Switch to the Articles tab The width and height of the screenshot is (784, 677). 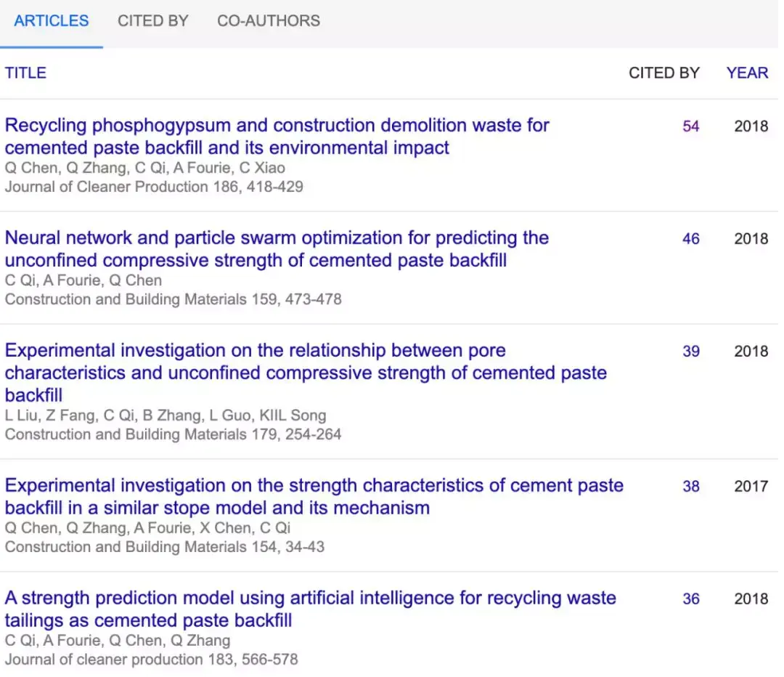tap(52, 21)
